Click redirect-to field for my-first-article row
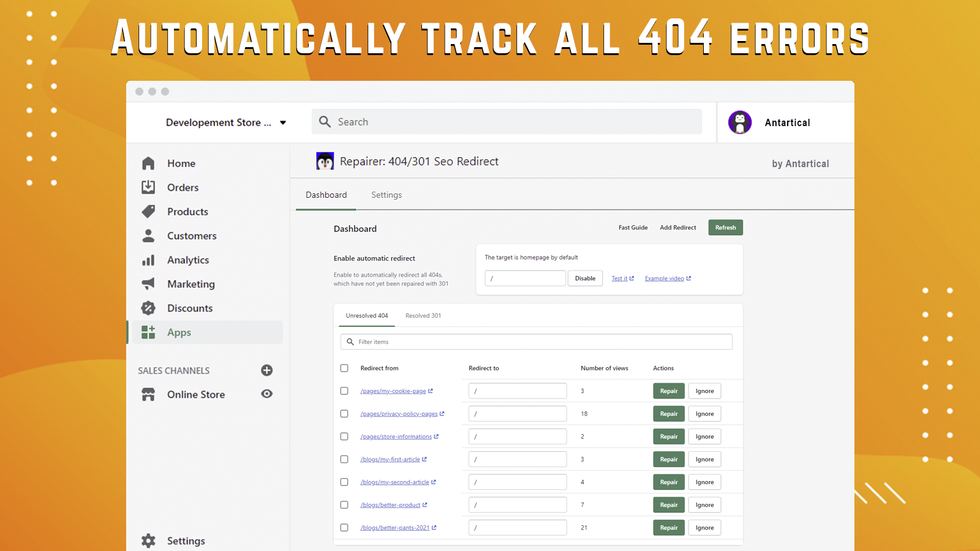The width and height of the screenshot is (980, 551). click(518, 459)
